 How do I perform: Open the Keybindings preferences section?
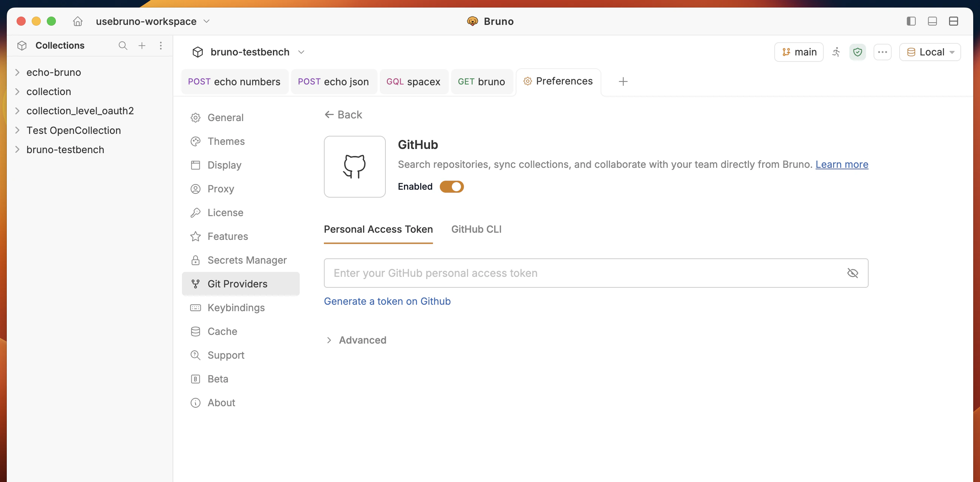(x=236, y=307)
